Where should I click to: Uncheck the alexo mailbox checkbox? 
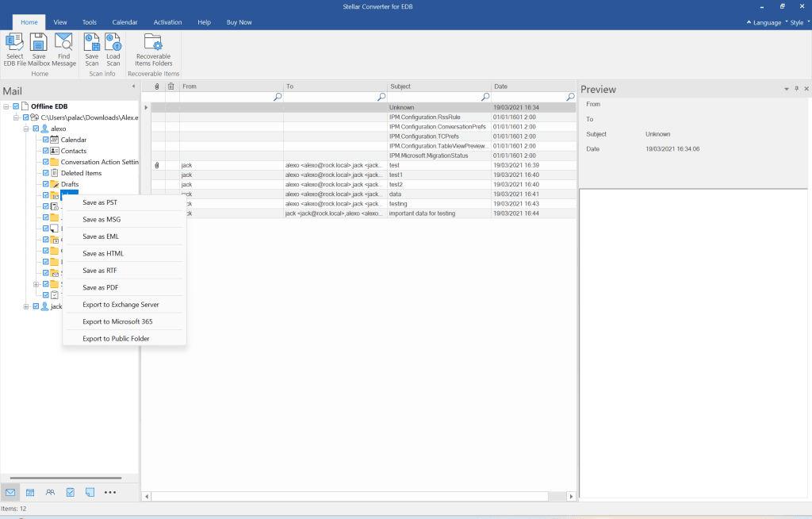tap(36, 129)
